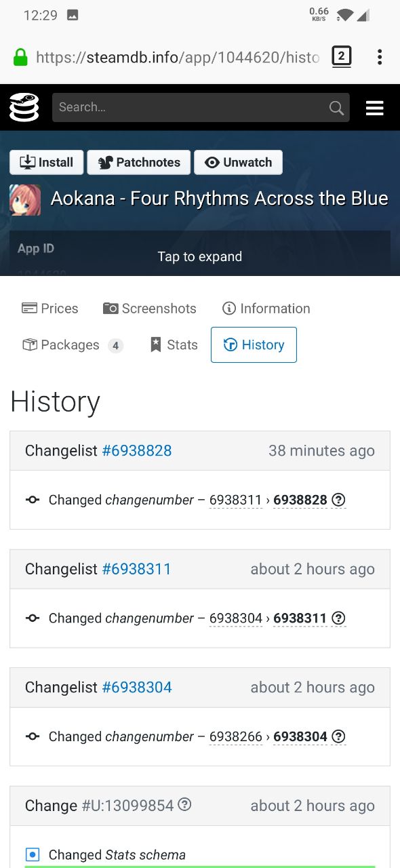This screenshot has width=400, height=868.
Task: Click help icon next to 6938828
Action: click(x=339, y=500)
